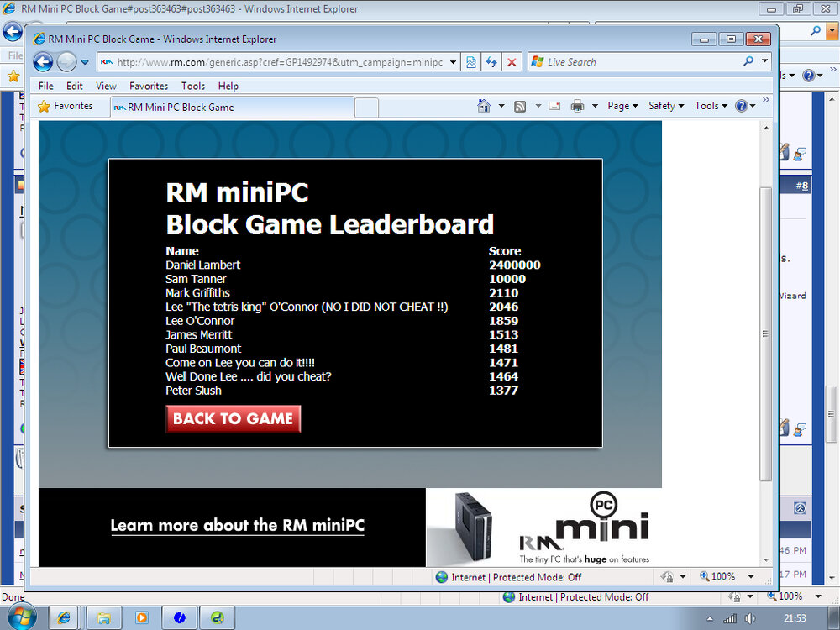Open the File menu
840x630 pixels.
pos(46,86)
